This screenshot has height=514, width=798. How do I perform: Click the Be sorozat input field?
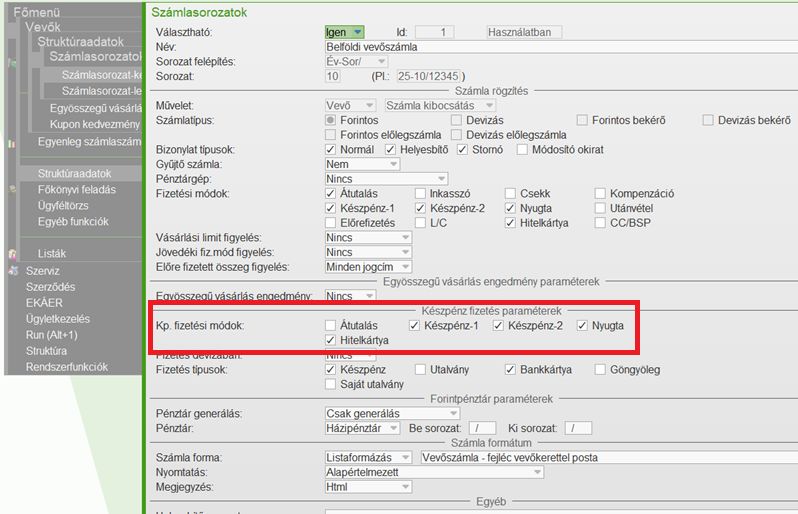coord(482,429)
